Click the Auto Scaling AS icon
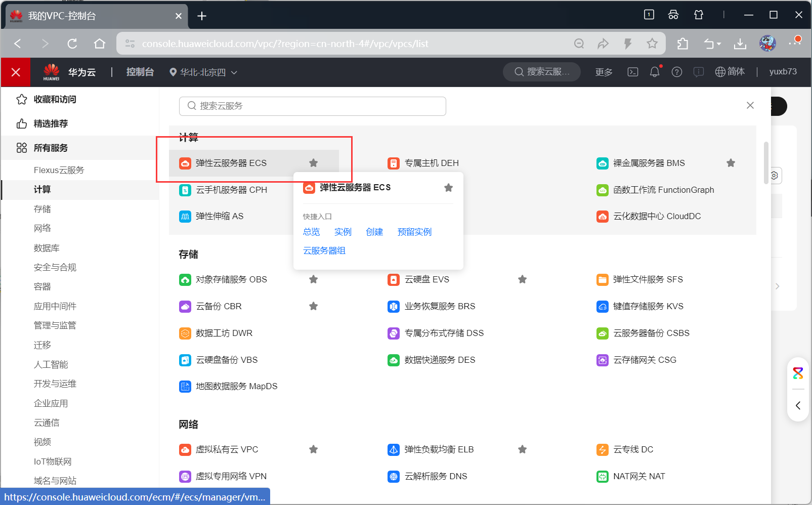 pos(185,216)
